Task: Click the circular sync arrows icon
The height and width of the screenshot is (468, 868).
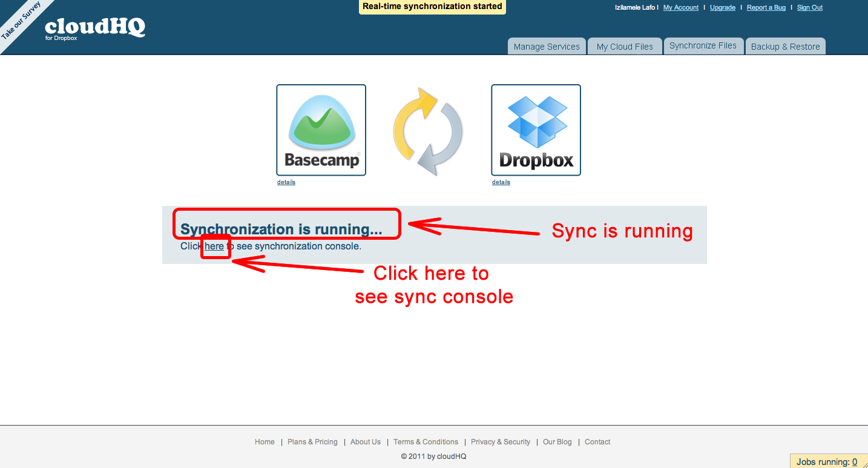Action: click(x=428, y=131)
